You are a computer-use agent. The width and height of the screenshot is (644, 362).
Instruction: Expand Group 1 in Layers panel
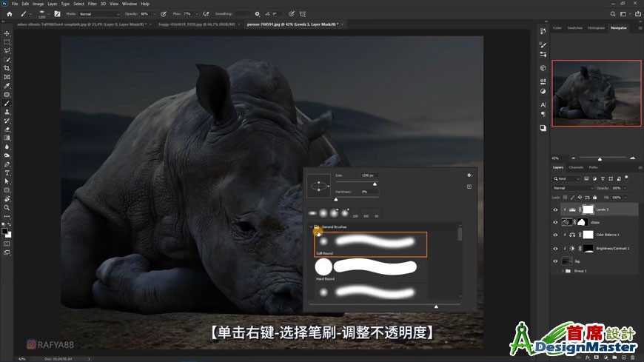tap(563, 271)
